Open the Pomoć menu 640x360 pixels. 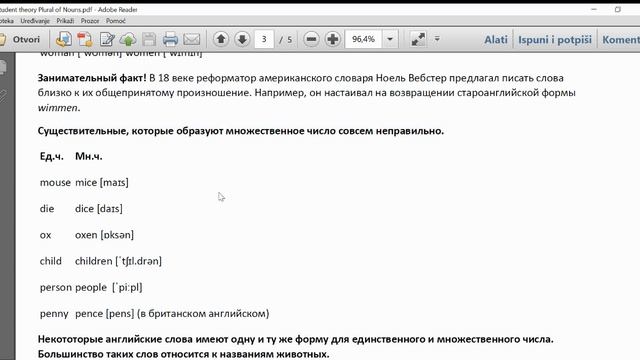pyautogui.click(x=116, y=21)
